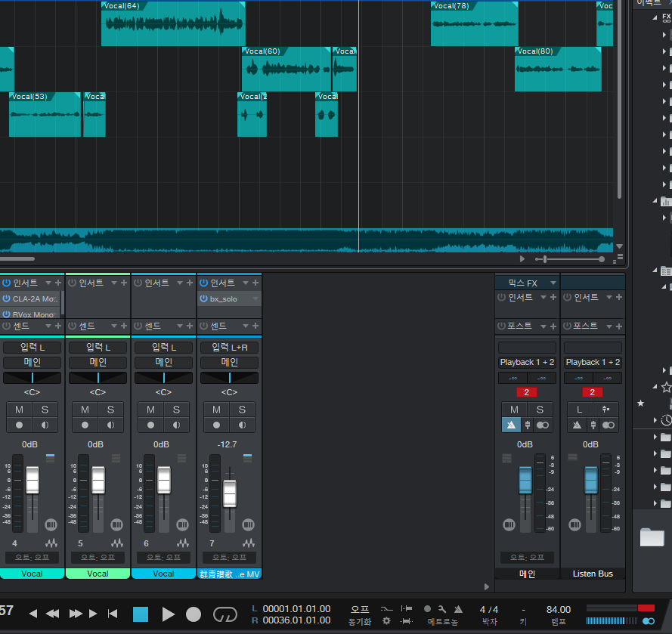Open channel editor for the Listen Bus

pyautogui.click(x=574, y=524)
